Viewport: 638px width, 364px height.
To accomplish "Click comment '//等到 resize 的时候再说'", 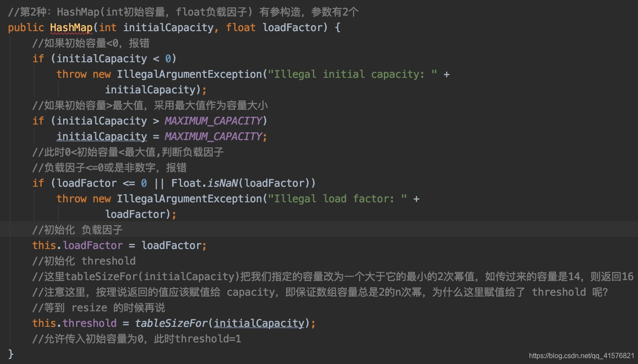I will click(99, 308).
